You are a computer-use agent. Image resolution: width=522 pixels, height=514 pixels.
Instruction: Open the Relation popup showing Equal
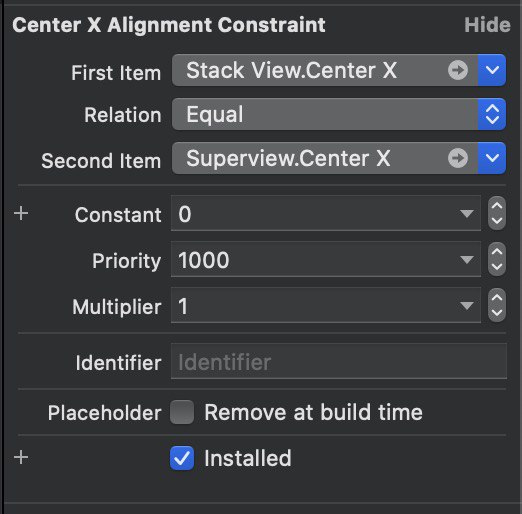coord(339,114)
